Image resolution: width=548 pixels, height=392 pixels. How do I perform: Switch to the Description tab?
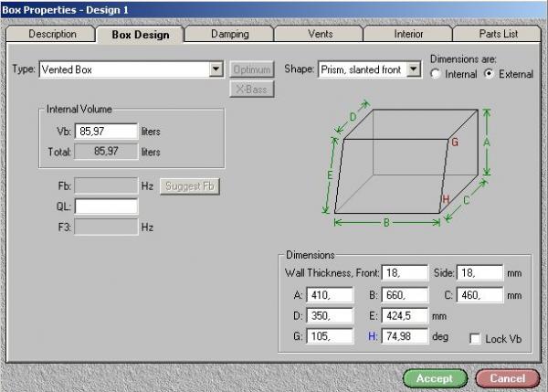click(x=52, y=34)
